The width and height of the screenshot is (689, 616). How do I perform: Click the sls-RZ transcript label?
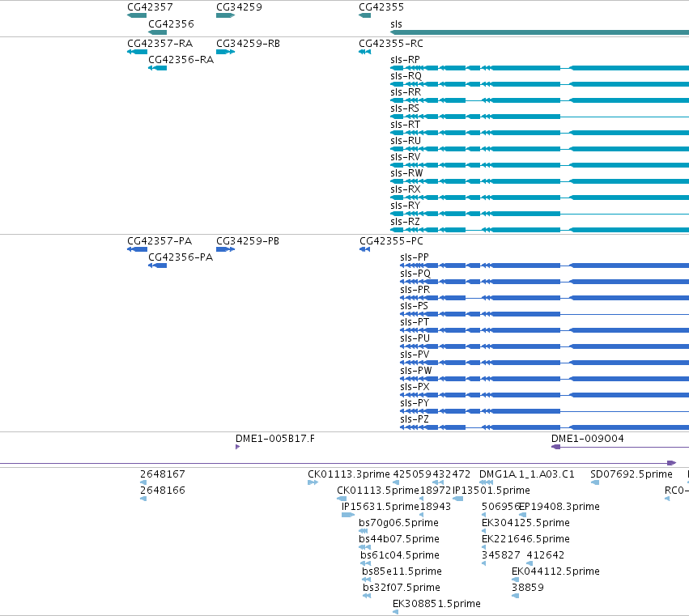(405, 222)
